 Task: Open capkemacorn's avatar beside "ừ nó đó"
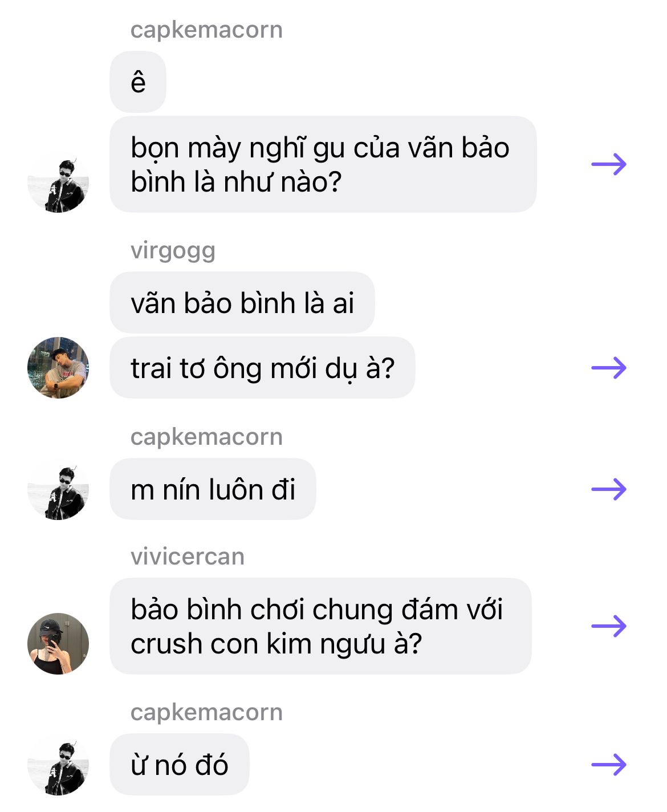[58, 765]
